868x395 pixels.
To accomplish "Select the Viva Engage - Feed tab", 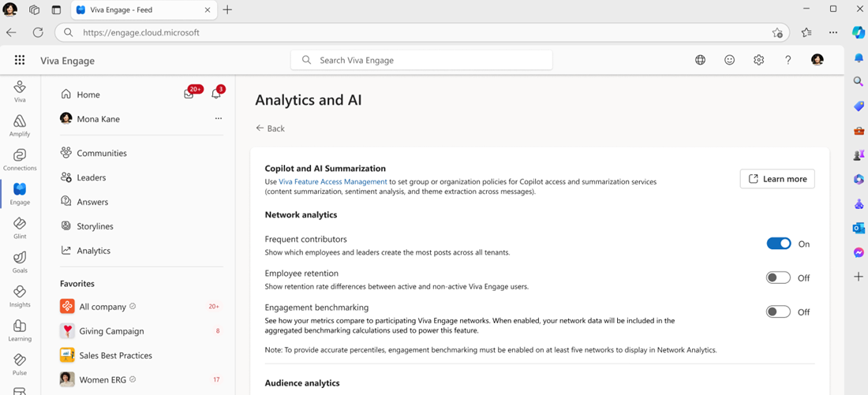I will click(144, 10).
